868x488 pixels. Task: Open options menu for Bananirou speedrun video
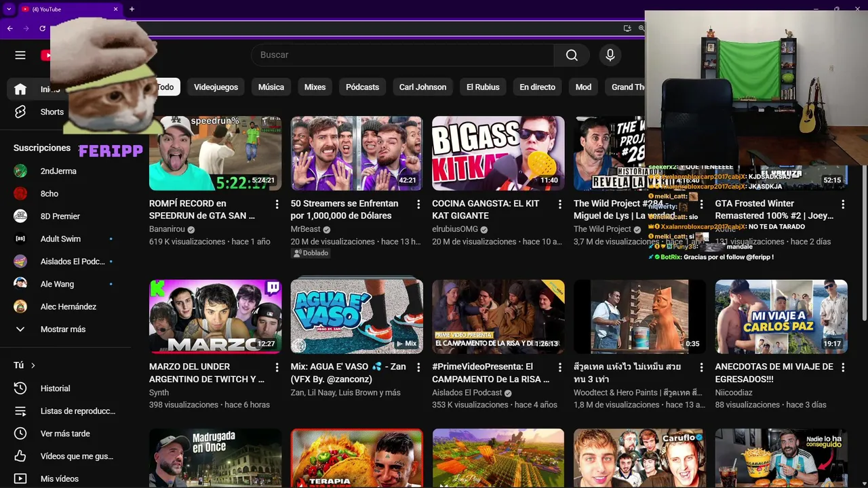[277, 204]
